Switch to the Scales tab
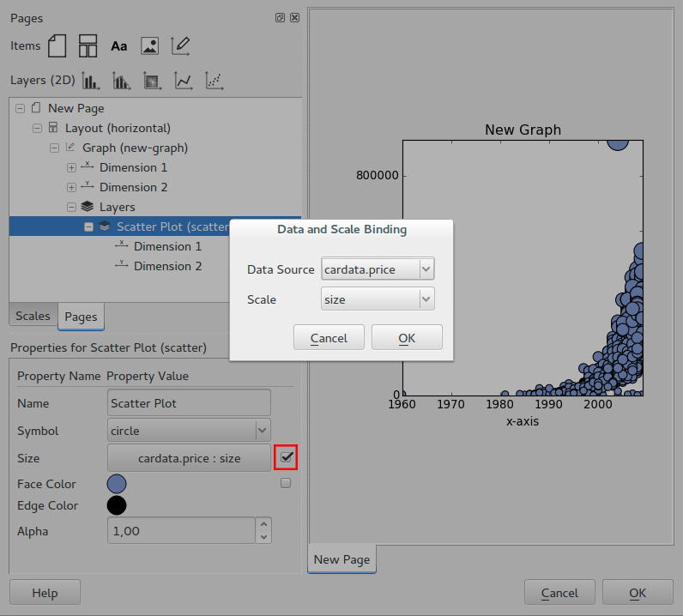This screenshot has width=683, height=616. coord(33,316)
